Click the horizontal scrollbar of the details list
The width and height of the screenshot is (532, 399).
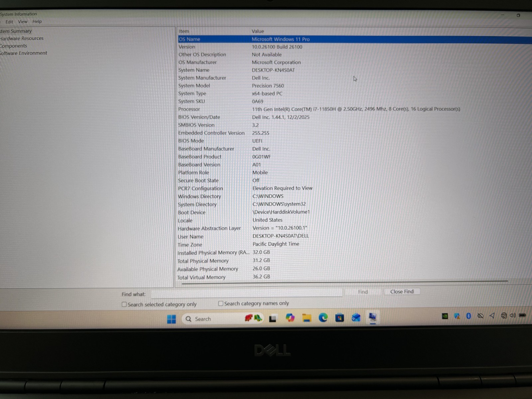(x=344, y=282)
